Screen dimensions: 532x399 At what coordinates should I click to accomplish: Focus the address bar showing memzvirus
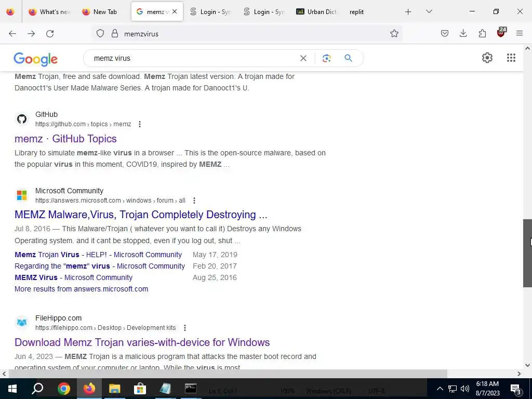point(255,34)
